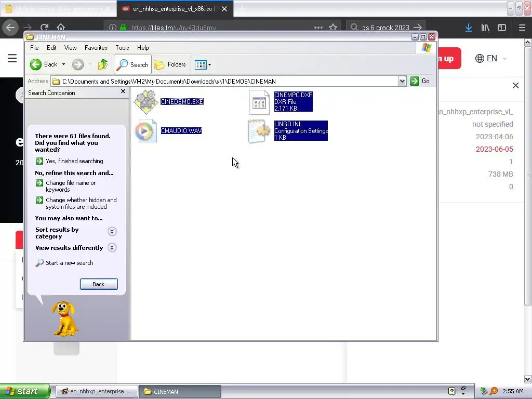This screenshot has width=532, height=399.
Task: Select the CINEMPC.DXR file icon
Action: tap(259, 102)
